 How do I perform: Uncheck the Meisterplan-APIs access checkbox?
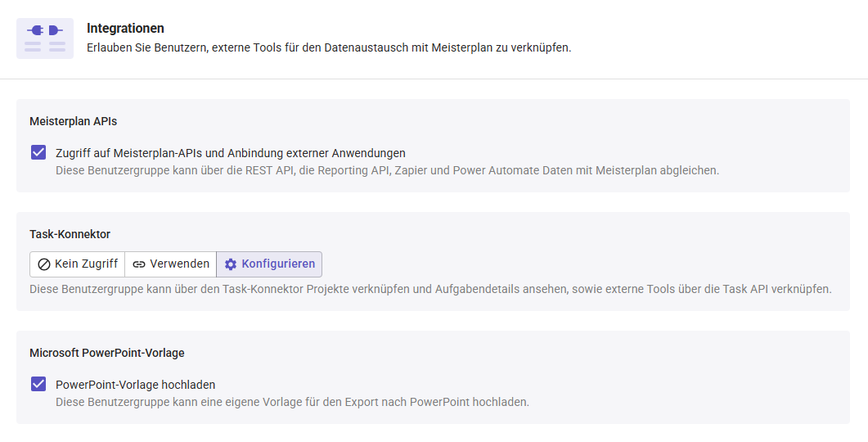click(x=38, y=152)
